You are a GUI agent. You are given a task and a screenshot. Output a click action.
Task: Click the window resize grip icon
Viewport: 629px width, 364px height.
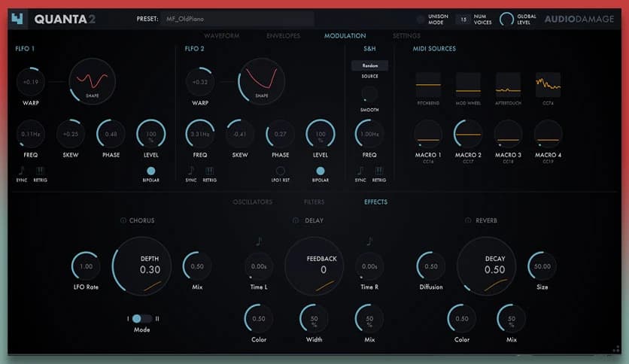[616, 349]
